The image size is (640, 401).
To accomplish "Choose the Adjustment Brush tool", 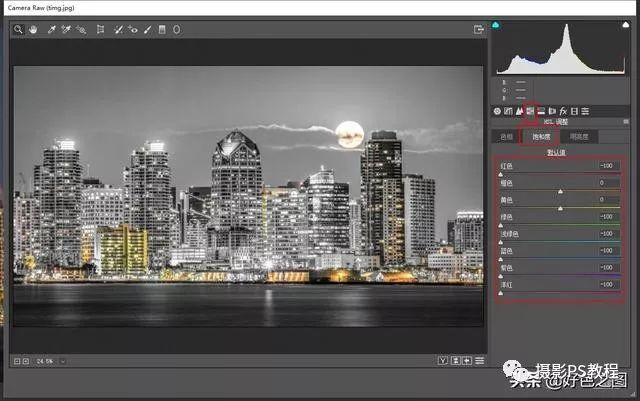I will click(147, 30).
